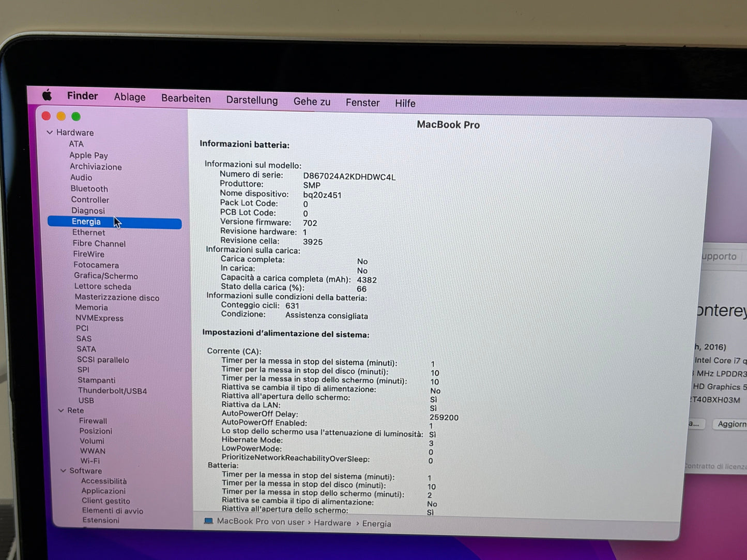Open the Darstellung menu
The height and width of the screenshot is (560, 747).
coord(252,100)
